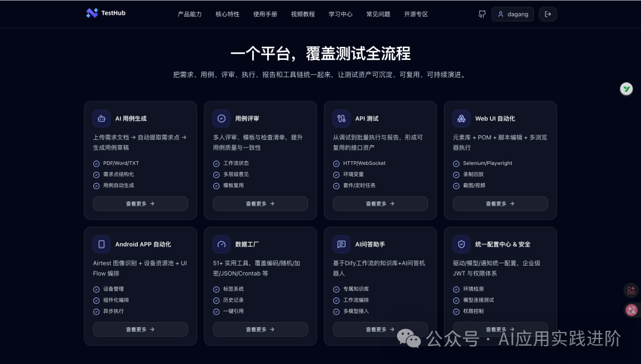Click the 环境检测 feature item

468,289
